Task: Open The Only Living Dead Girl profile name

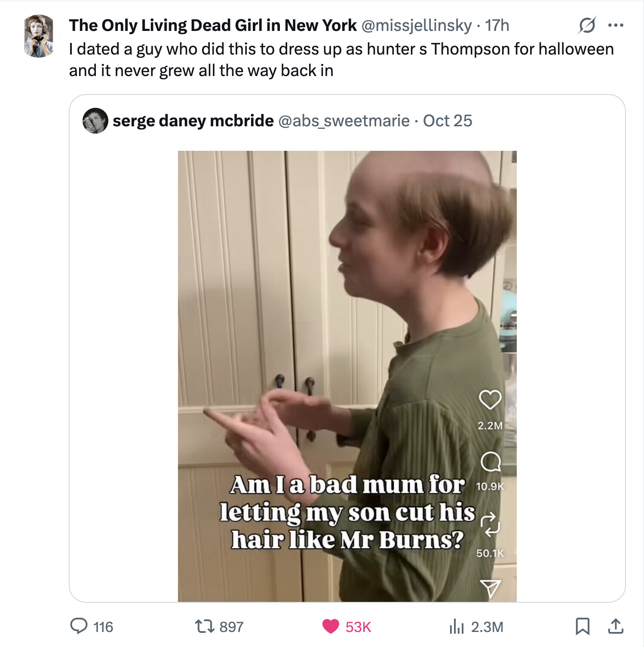Action: coord(213,26)
